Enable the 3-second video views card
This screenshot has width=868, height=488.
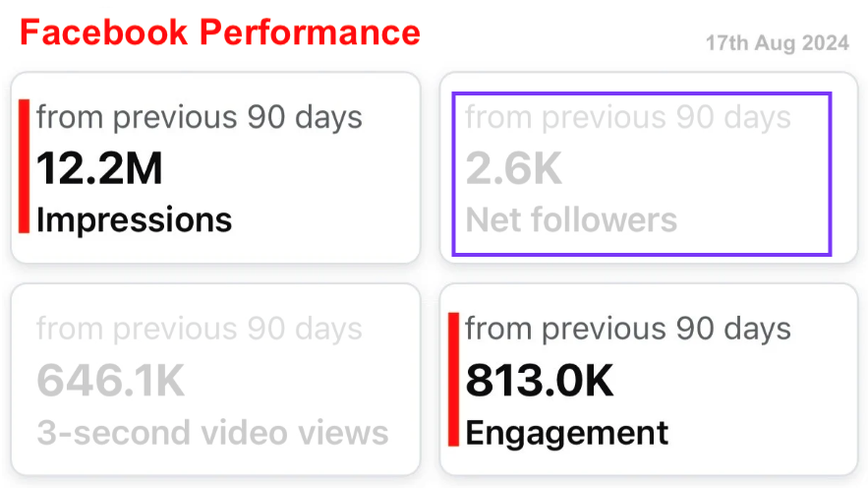[216, 380]
